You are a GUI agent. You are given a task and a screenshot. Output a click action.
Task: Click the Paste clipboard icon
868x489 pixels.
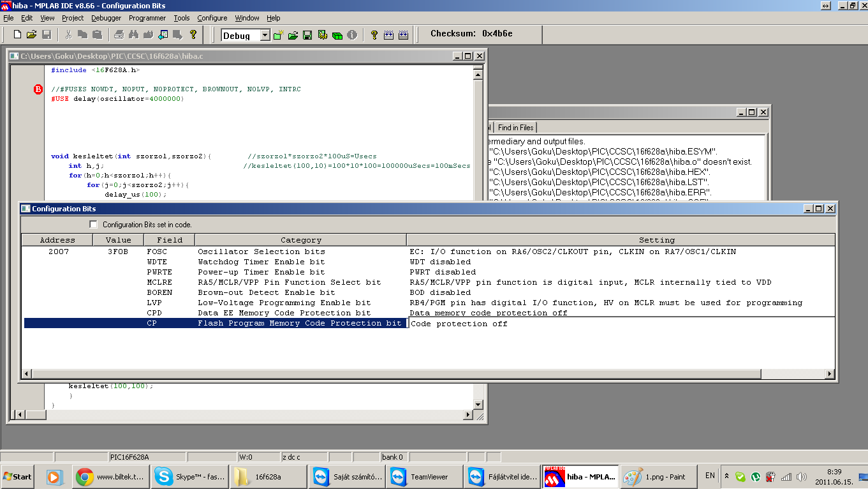click(97, 34)
